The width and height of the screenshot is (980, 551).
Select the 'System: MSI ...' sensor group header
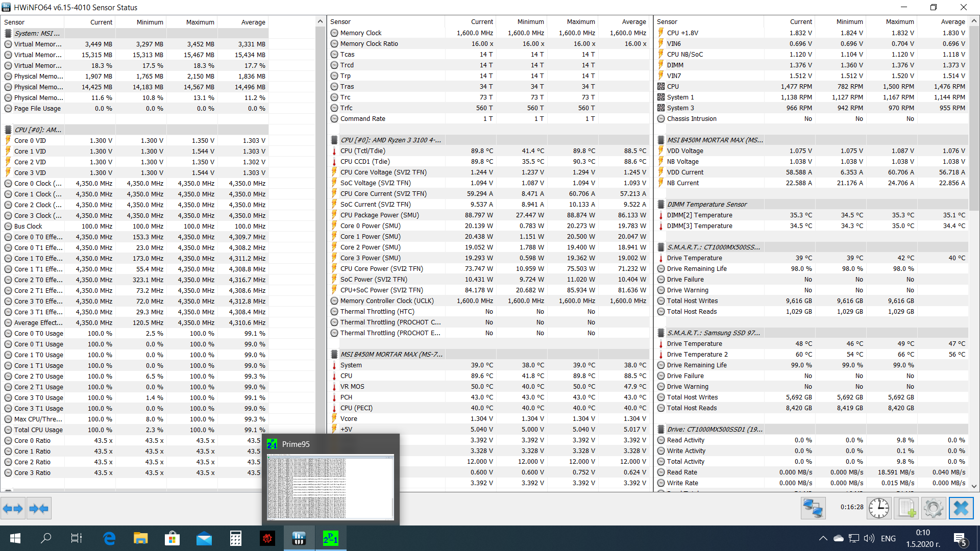pyautogui.click(x=135, y=33)
